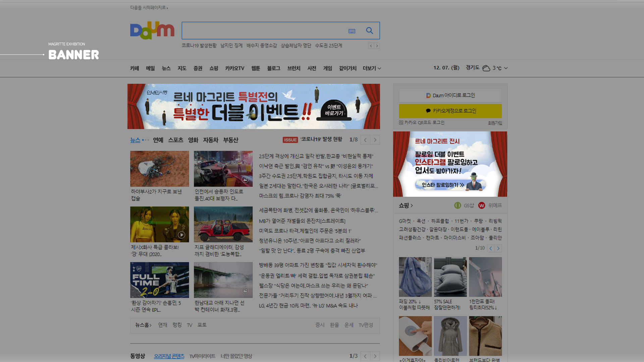Click the GS샵 logo icon

click(x=458, y=205)
